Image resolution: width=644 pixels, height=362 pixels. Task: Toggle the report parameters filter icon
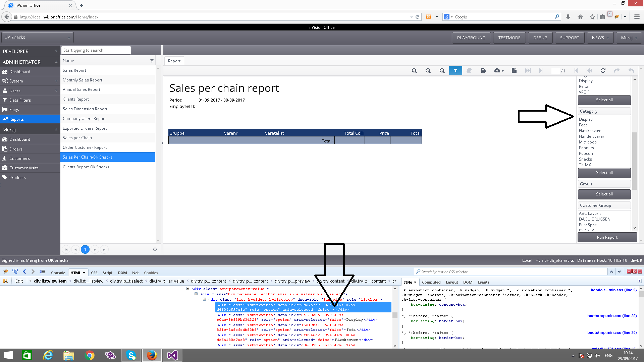tap(455, 71)
